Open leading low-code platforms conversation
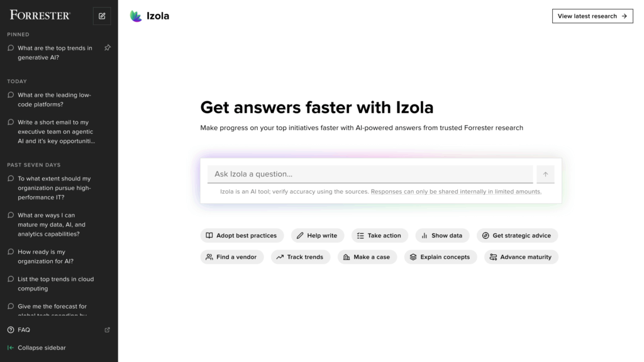The image size is (644, 362). click(54, 100)
